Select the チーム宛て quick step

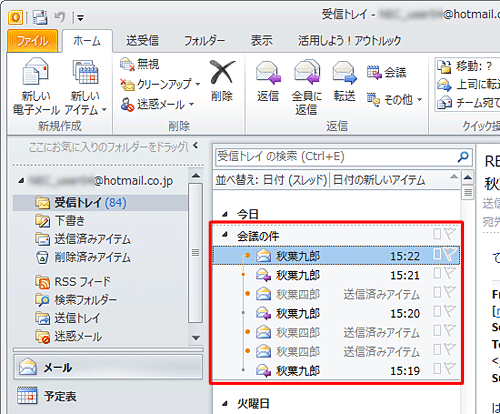[468, 103]
